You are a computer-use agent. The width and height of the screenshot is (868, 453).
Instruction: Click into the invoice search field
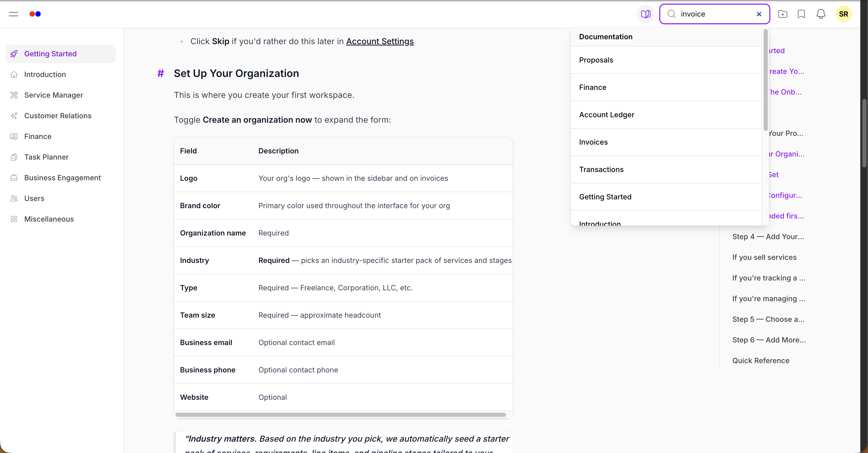point(714,14)
